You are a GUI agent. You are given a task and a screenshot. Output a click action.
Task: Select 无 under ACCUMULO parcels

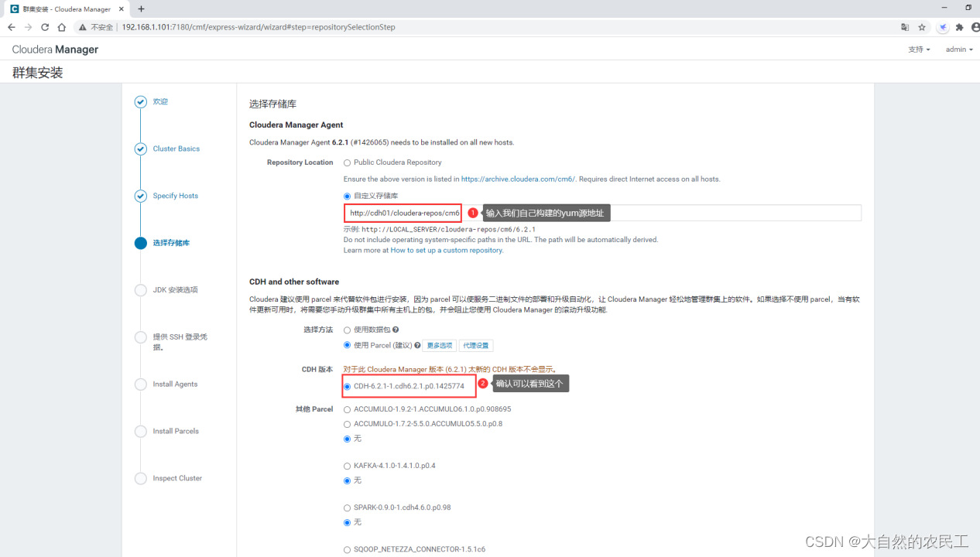tap(347, 439)
